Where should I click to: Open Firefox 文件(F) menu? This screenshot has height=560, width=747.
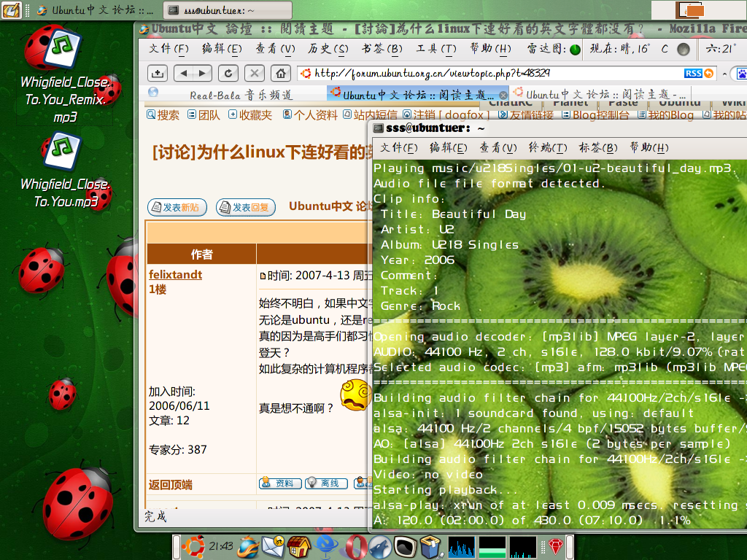(x=169, y=49)
